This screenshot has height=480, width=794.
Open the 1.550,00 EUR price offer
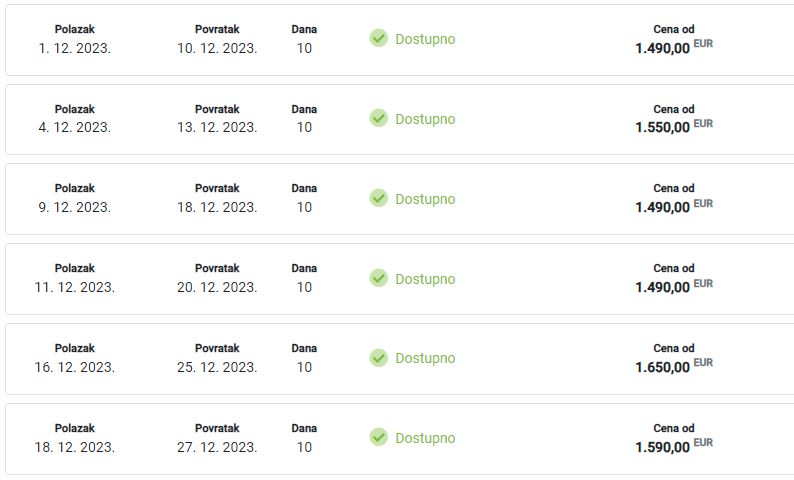pos(673,127)
